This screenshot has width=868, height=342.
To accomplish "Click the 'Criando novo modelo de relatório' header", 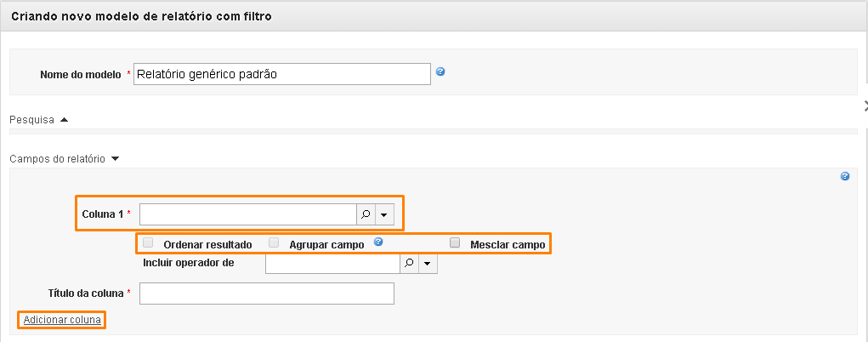I will pos(141,16).
